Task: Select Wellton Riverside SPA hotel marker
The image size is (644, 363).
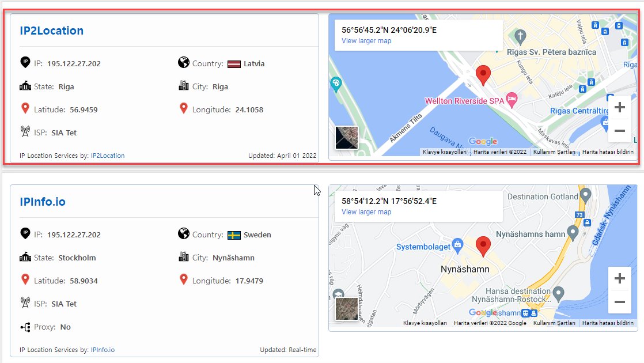Action: tap(512, 99)
